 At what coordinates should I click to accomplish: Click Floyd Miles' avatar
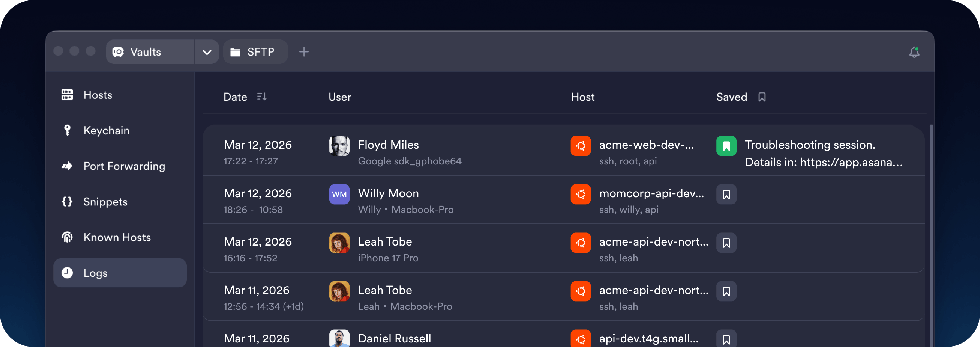[339, 146]
